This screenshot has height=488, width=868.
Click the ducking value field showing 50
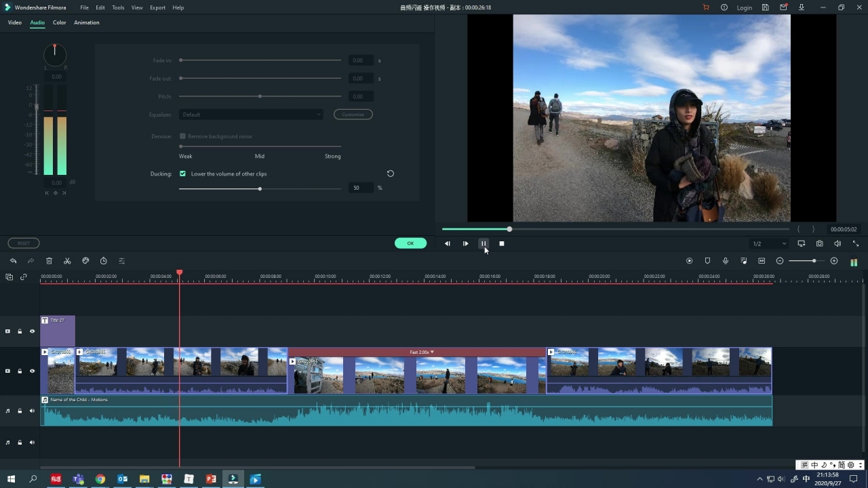point(361,188)
